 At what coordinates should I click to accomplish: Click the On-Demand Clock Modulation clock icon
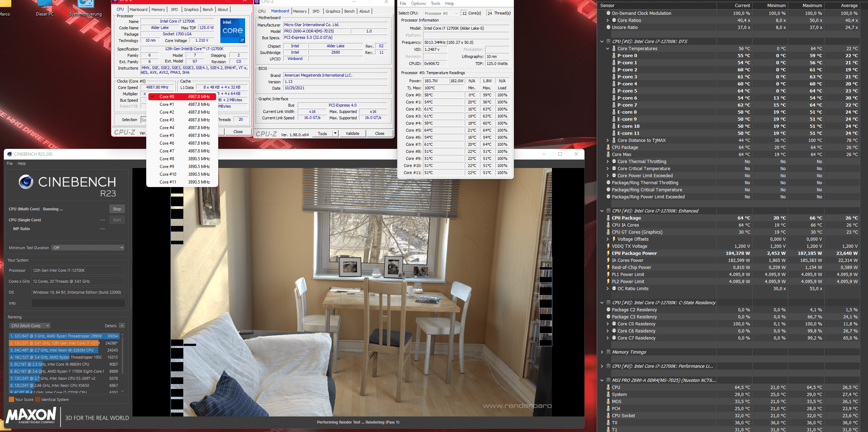pyautogui.click(x=608, y=13)
